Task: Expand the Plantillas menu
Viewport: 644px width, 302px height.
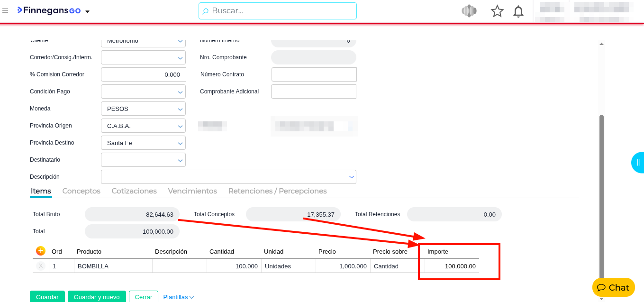Action: (x=178, y=297)
